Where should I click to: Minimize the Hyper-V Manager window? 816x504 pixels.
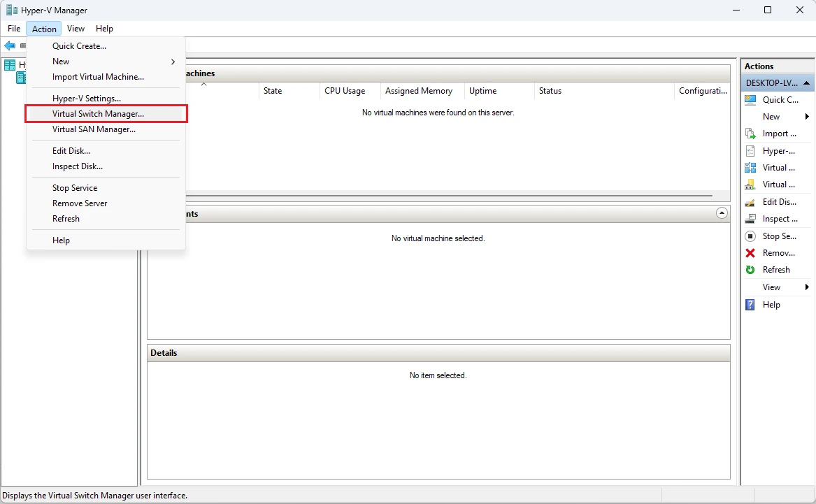point(736,10)
